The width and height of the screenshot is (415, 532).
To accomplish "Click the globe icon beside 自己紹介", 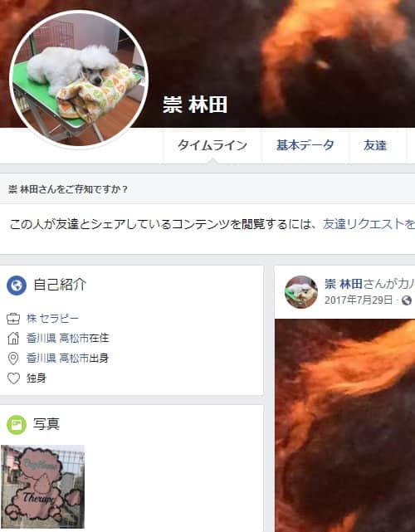I will (17, 286).
